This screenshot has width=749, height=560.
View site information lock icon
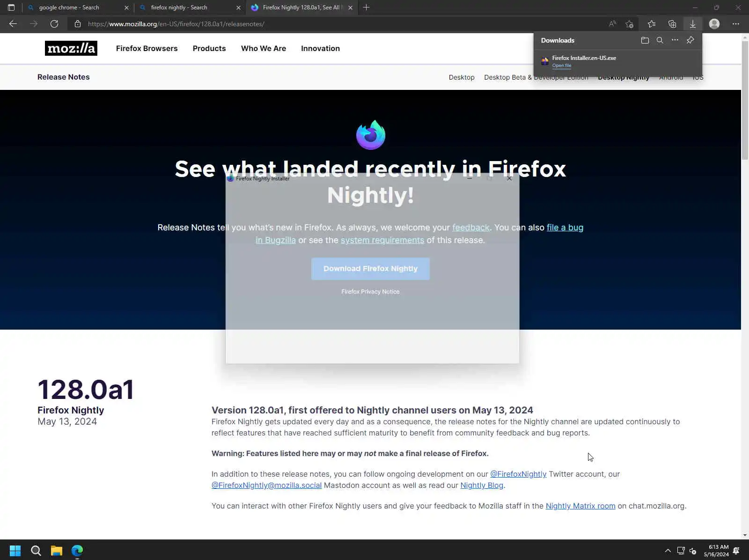click(78, 24)
